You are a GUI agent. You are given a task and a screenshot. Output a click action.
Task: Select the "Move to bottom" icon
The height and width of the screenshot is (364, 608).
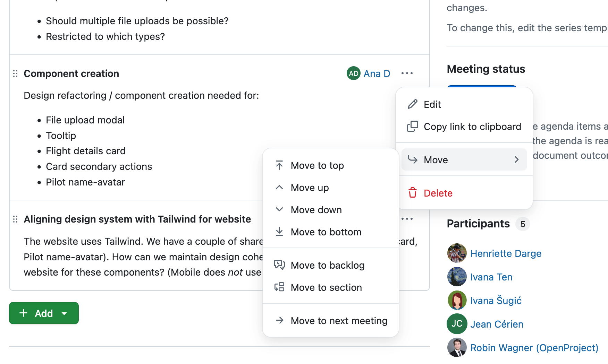[x=279, y=232]
